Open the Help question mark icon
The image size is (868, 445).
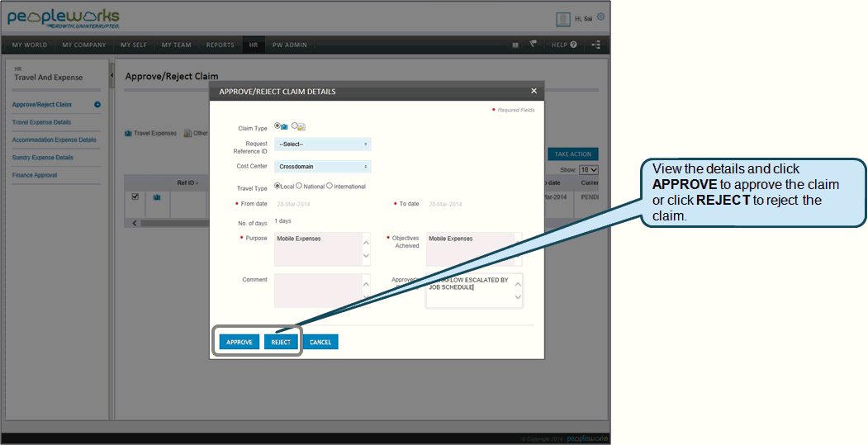(x=573, y=45)
